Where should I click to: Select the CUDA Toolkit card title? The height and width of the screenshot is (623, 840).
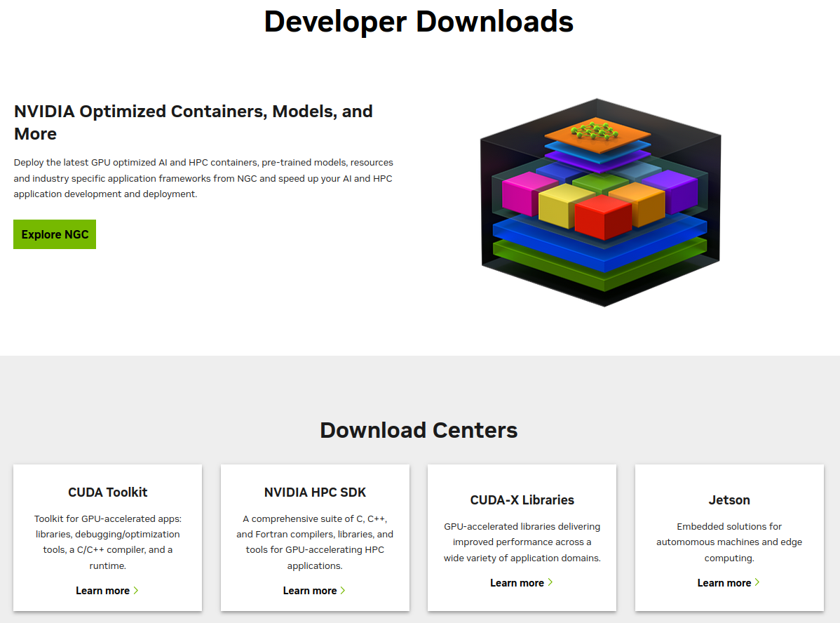coord(107,492)
